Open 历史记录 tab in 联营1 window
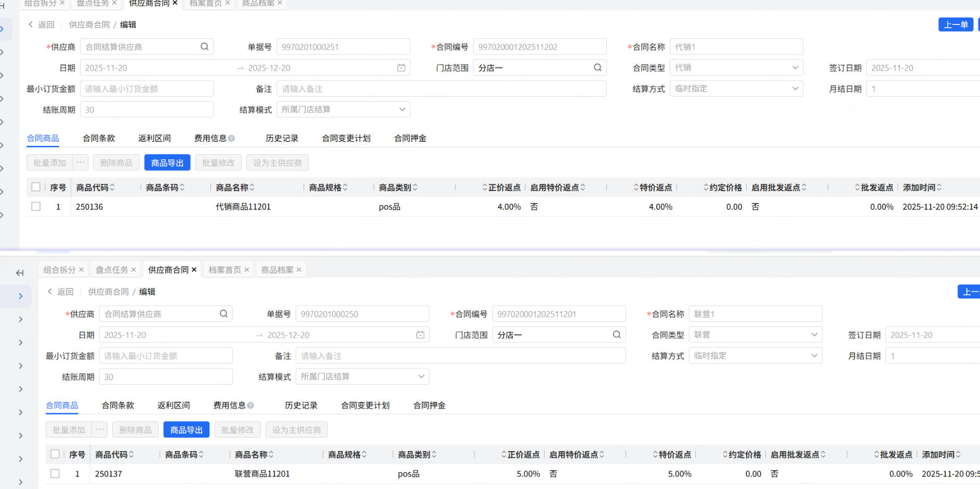980x489 pixels. point(301,405)
